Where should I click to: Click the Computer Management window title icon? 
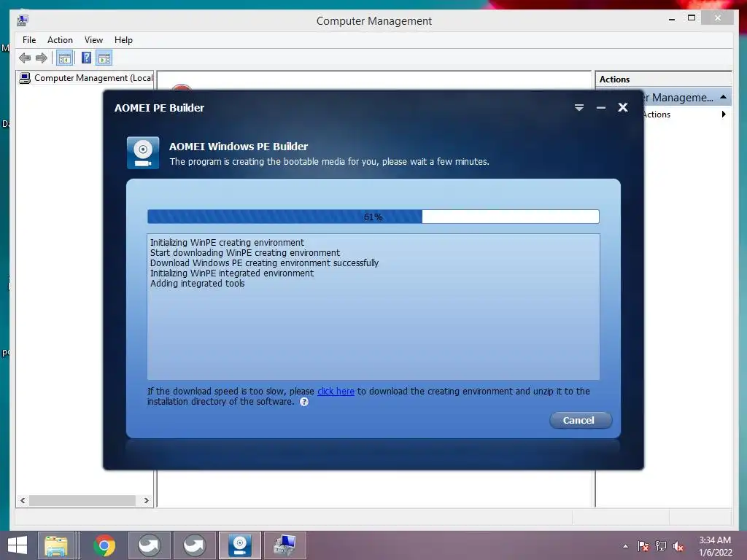[23, 20]
